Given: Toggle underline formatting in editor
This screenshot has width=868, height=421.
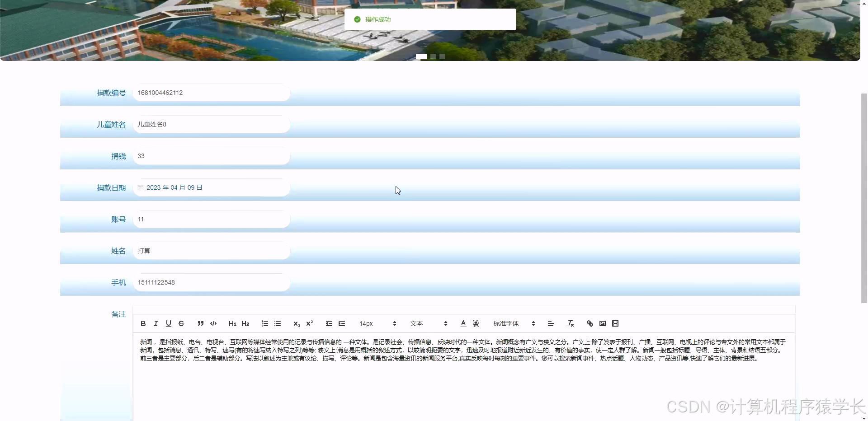Looking at the screenshot, I should coord(169,323).
